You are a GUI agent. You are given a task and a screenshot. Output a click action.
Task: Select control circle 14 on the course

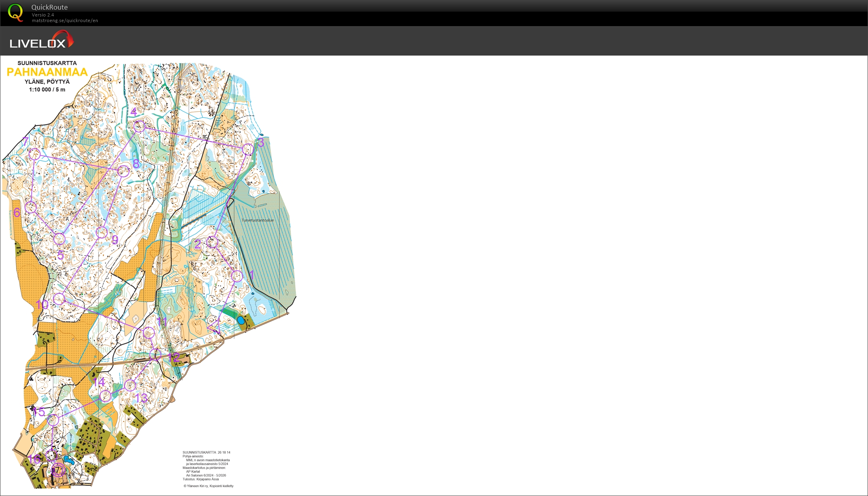coord(105,396)
